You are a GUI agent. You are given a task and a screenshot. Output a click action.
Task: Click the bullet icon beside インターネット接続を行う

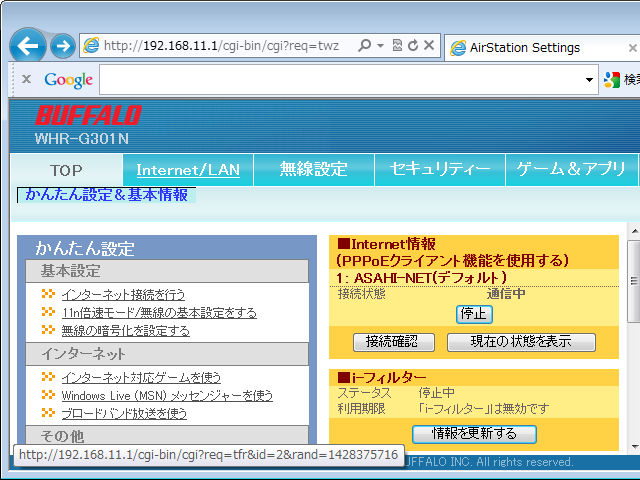48,293
